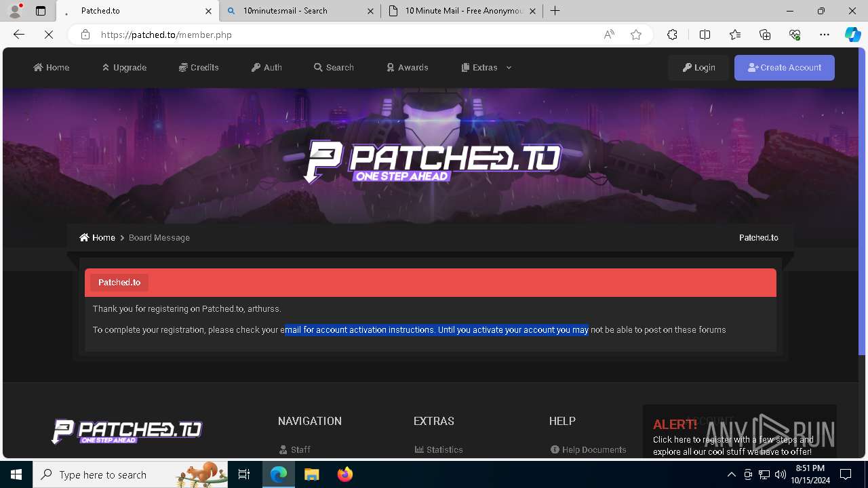Open a new browser tab

555,11
